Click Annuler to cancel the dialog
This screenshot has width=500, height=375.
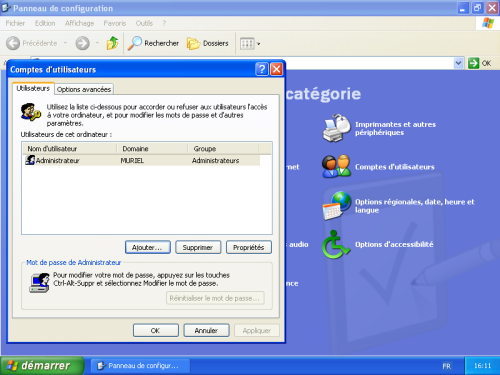(x=206, y=330)
